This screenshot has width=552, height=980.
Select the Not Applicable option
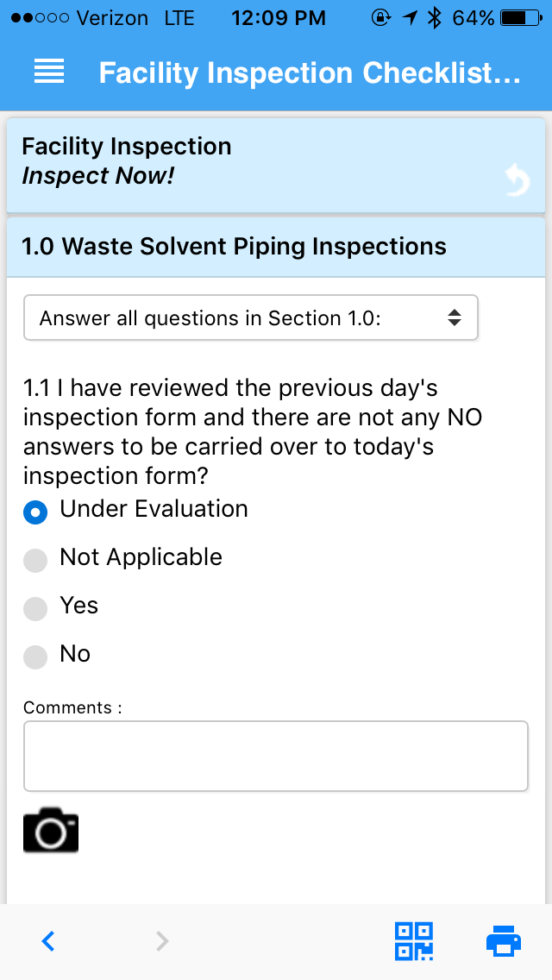click(x=35, y=560)
